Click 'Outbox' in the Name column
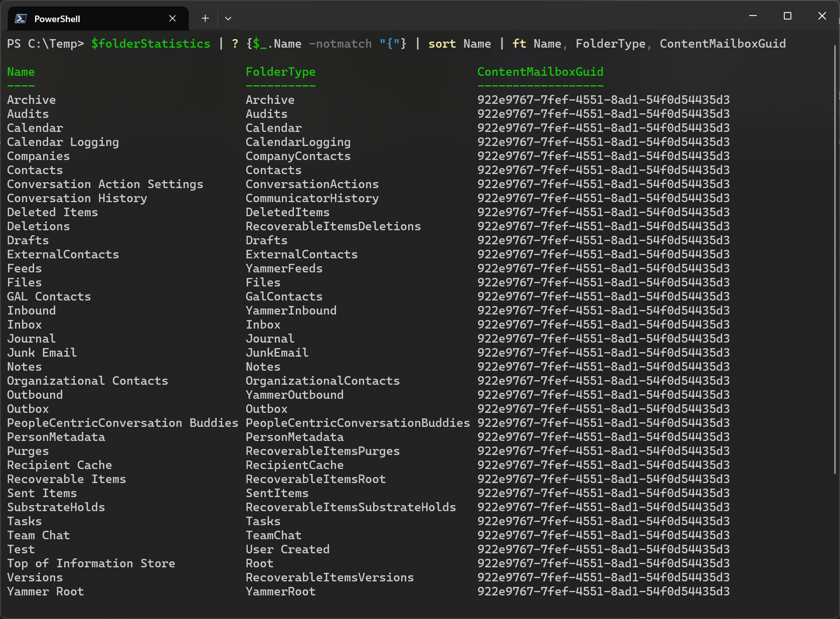This screenshot has width=840, height=619. click(28, 409)
